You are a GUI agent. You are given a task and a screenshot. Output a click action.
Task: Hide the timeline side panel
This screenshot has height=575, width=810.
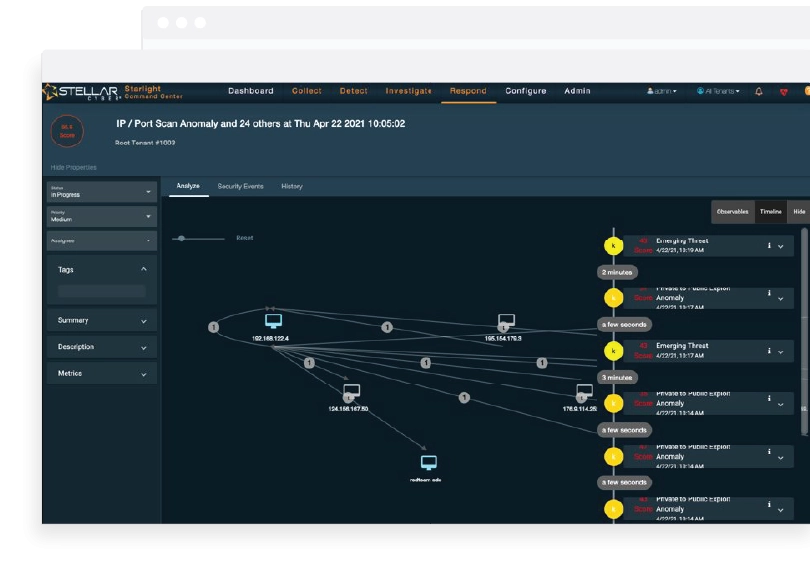click(798, 211)
